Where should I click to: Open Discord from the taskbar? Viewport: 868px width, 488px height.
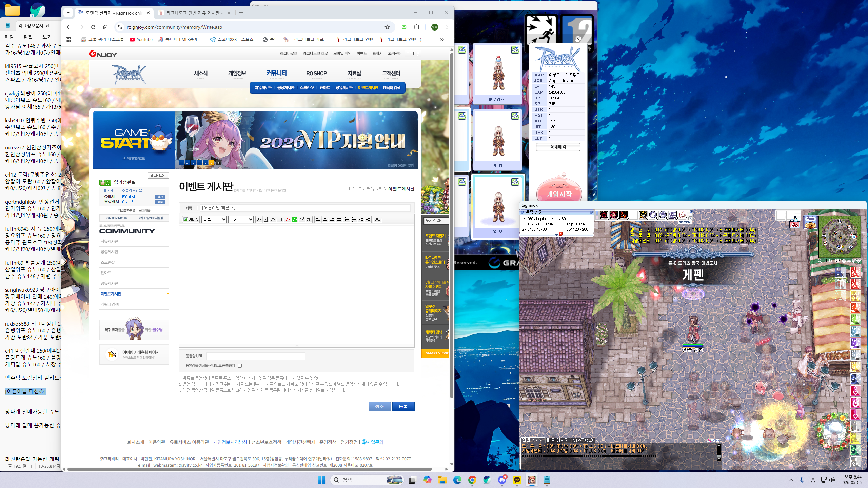[502, 480]
